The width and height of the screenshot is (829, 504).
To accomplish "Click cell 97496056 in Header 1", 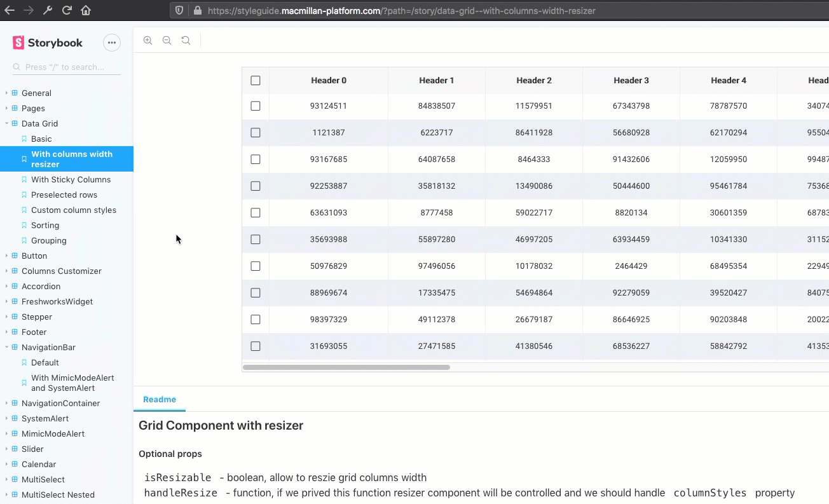I will (x=437, y=266).
